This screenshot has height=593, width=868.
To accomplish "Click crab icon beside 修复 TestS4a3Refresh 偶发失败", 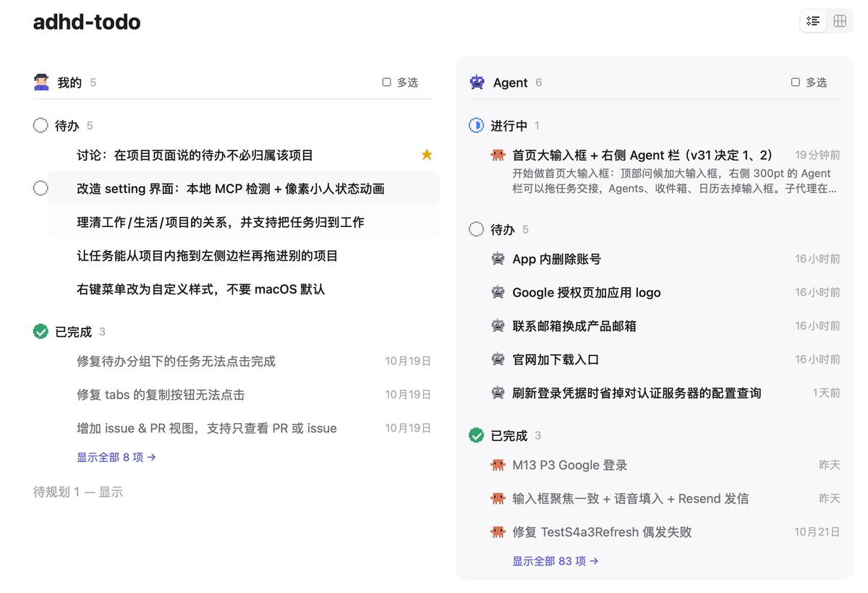I will click(498, 532).
